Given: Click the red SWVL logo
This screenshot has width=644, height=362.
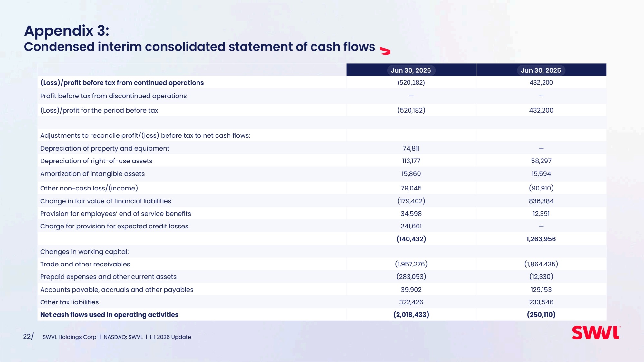Looking at the screenshot, I should coord(596,333).
